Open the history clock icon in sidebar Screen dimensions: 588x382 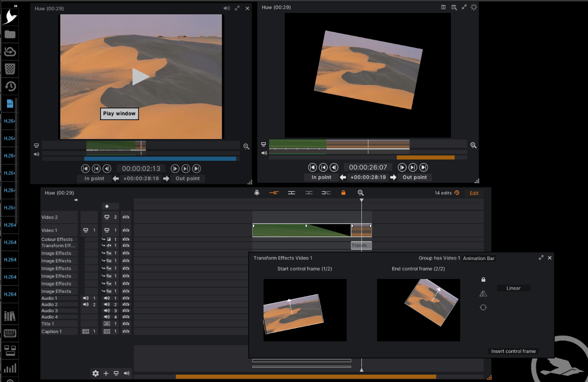(x=10, y=86)
